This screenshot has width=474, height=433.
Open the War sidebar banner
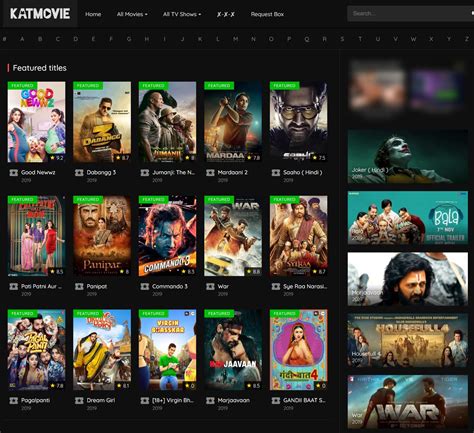[x=408, y=402]
